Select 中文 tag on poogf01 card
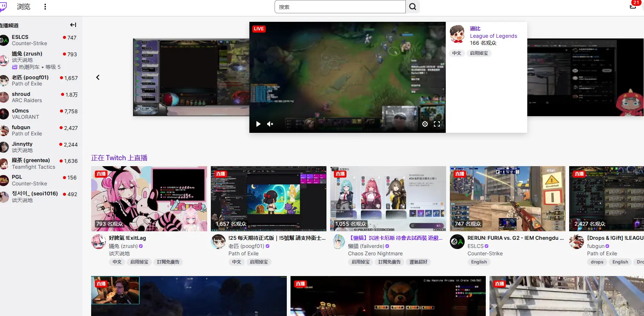644x316 pixels. point(236,262)
